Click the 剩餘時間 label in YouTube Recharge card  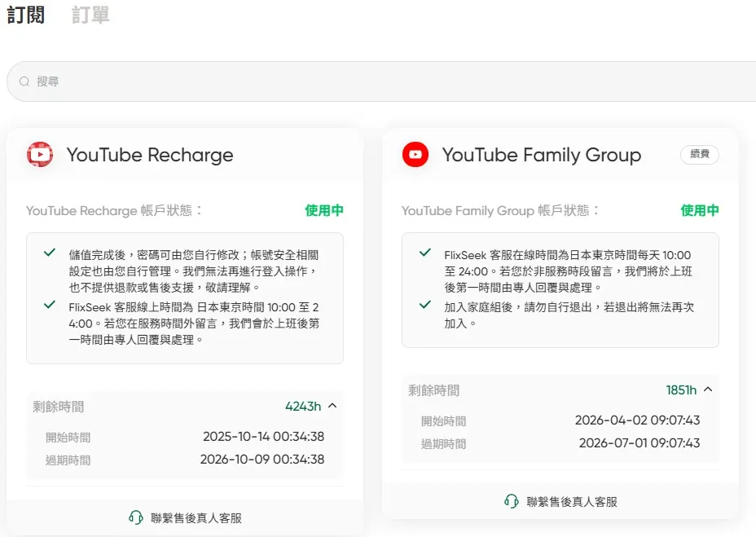(x=59, y=407)
